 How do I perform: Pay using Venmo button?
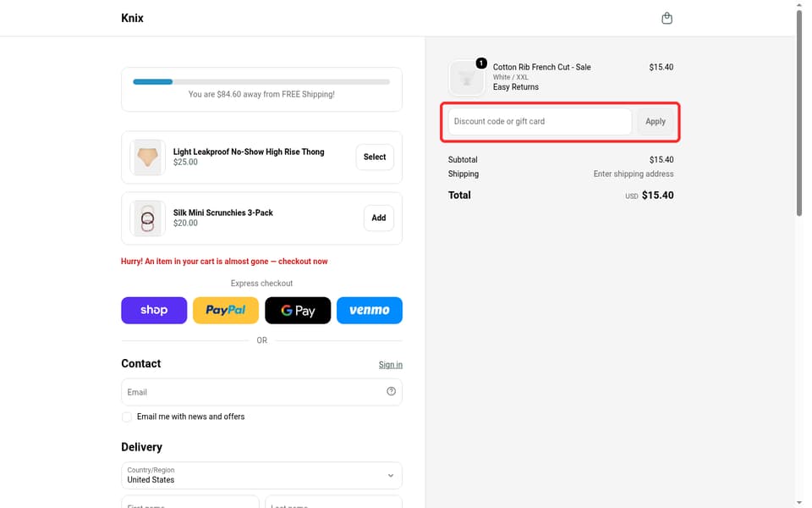(x=370, y=311)
